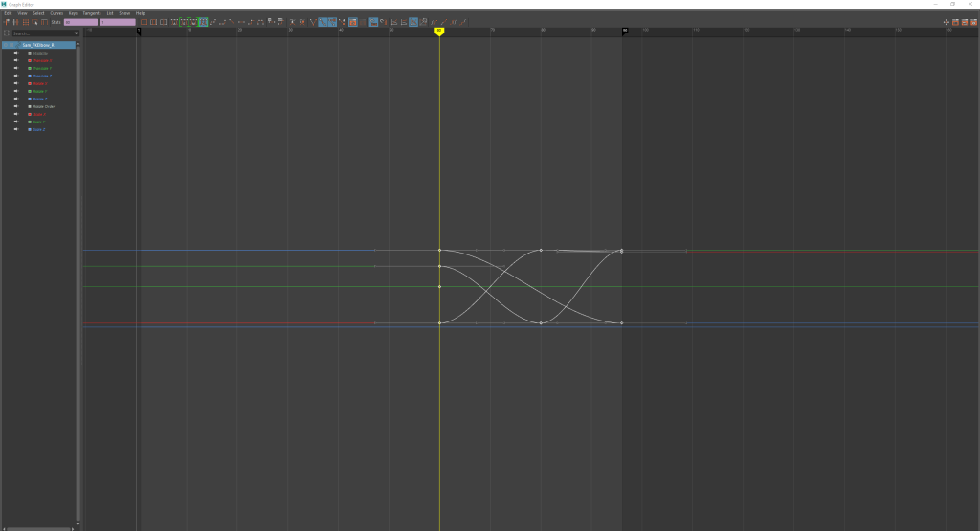
Task: Click the outliner filter icon beside Search
Action: point(7,33)
